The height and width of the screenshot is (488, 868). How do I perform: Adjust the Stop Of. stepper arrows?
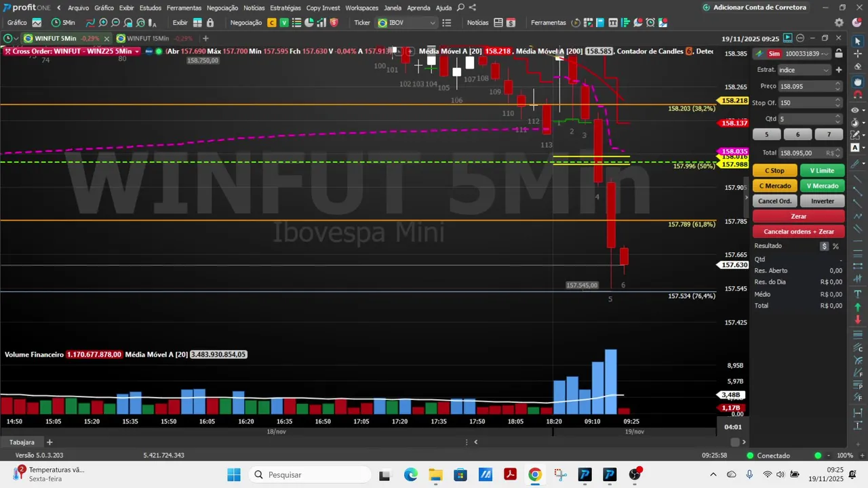837,102
